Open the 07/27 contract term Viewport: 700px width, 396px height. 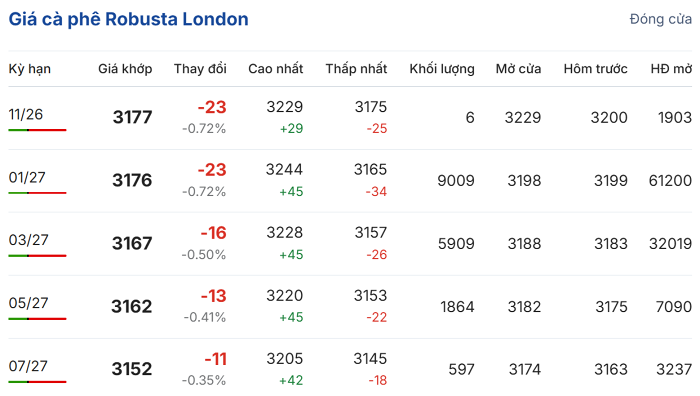tap(28, 366)
